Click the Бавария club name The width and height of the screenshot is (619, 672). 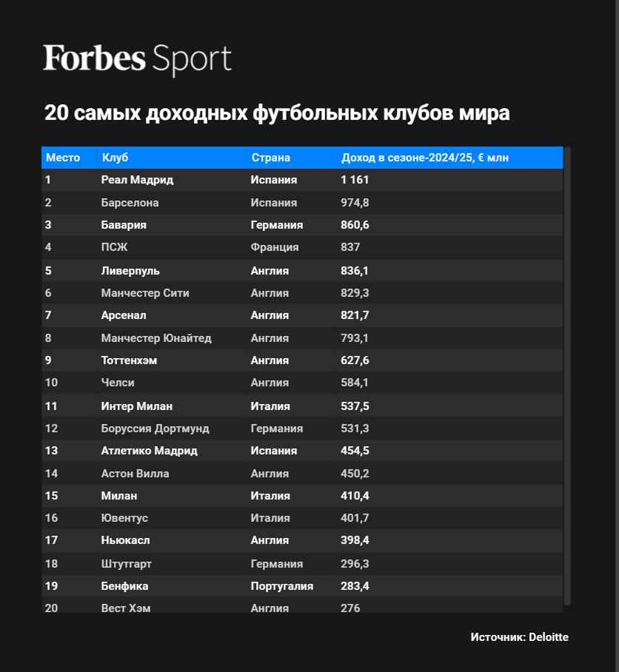coord(124,225)
